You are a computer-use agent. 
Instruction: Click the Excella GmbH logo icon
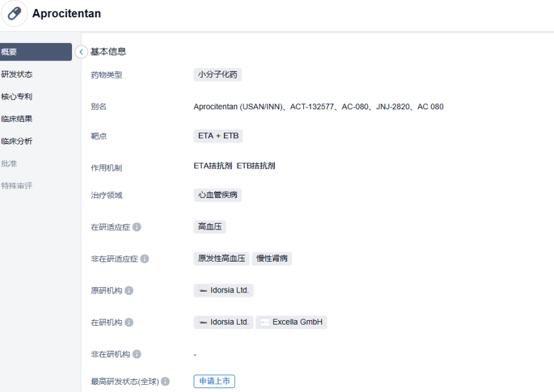coord(265,323)
